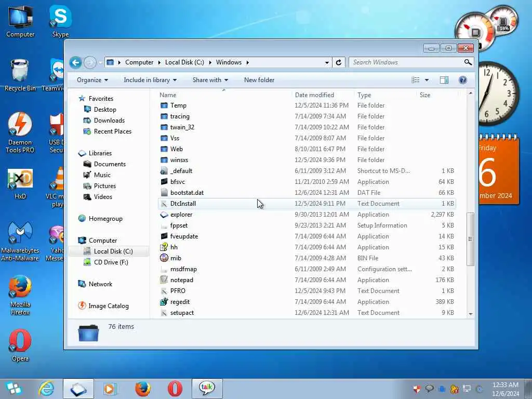Viewport: 532px width, 399px height.
Task: Select the notepad application file
Action: 181,280
